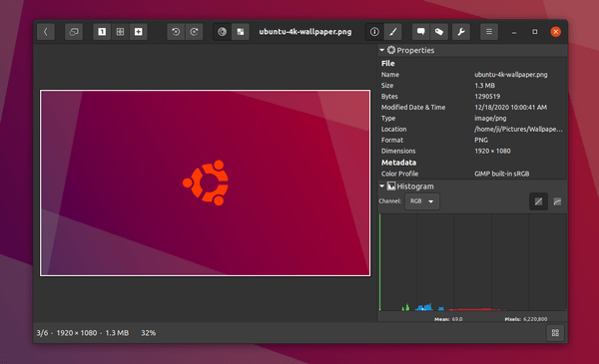599x364 pixels.
Task: Toggle the Properties info sidebar button
Action: (374, 32)
